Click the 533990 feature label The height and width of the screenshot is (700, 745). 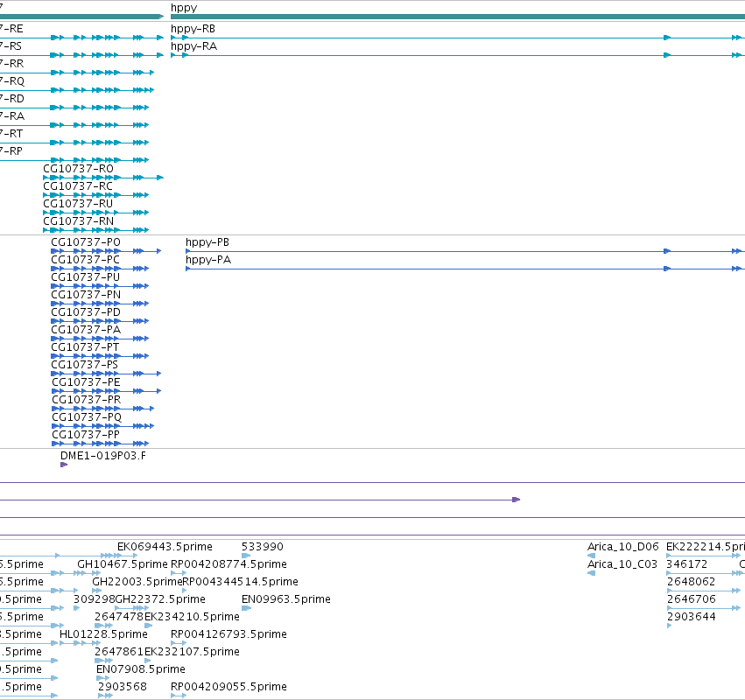(x=263, y=547)
